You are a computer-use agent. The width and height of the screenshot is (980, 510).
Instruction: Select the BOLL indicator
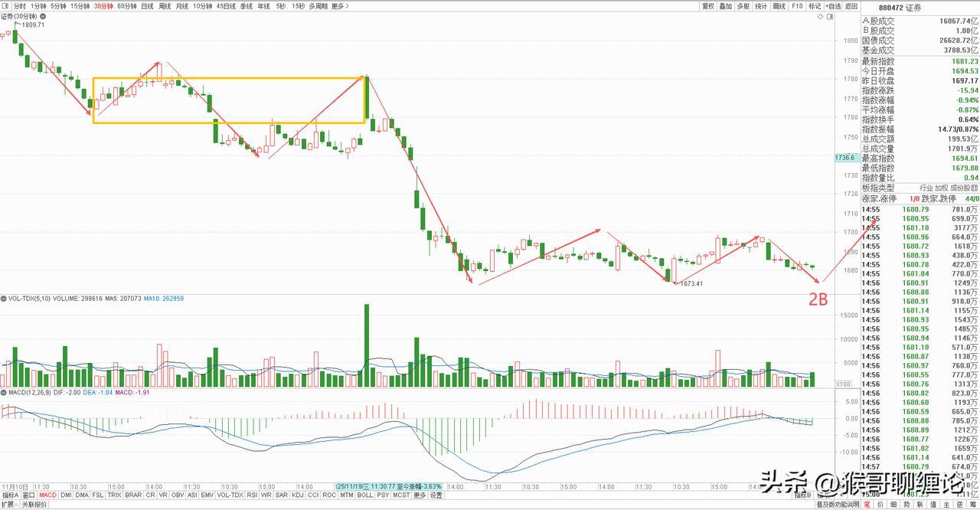(x=365, y=495)
